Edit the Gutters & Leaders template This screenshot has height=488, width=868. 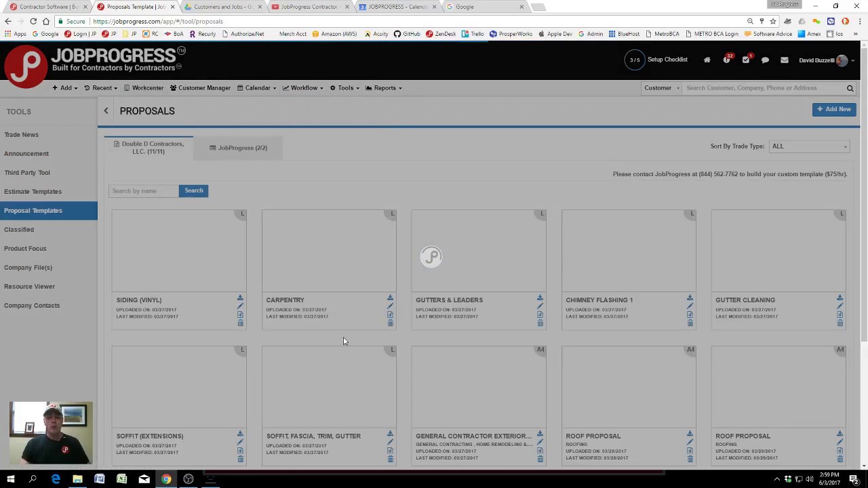[540, 306]
